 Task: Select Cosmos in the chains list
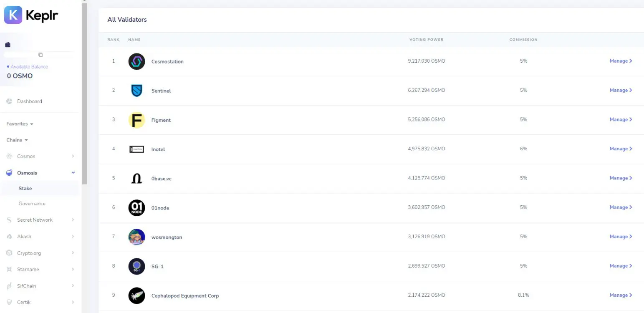pyautogui.click(x=26, y=156)
